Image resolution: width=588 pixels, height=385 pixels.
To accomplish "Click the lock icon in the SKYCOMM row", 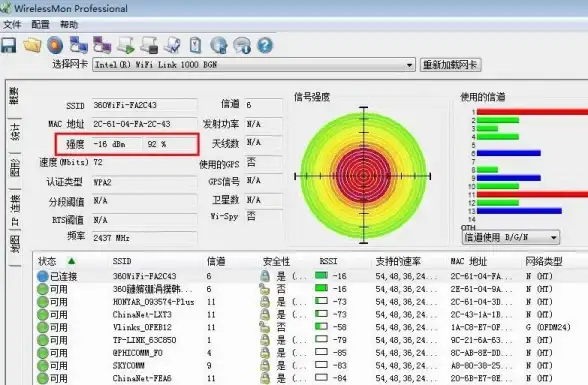I will pos(265,366).
